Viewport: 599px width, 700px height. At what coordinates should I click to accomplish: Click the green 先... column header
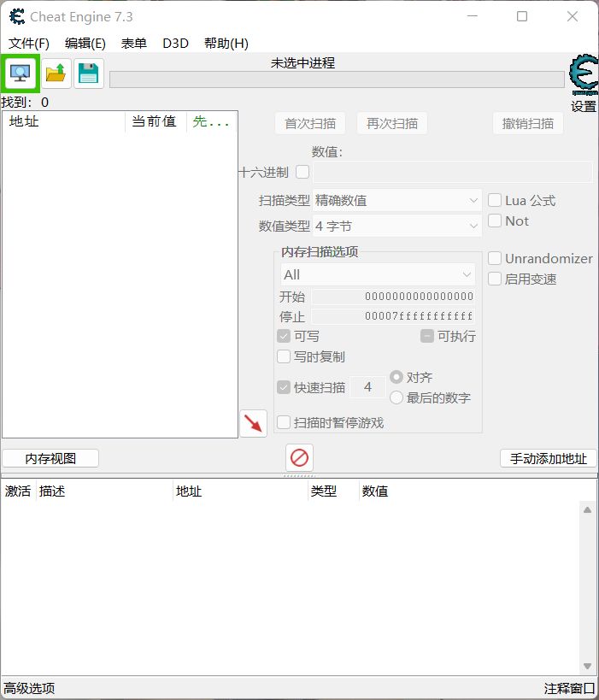click(212, 121)
